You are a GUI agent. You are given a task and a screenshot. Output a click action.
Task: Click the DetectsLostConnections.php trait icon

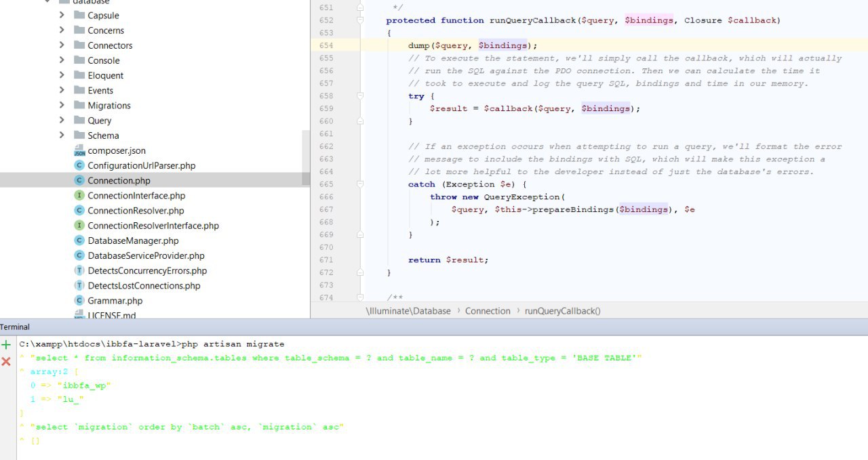[x=79, y=285]
